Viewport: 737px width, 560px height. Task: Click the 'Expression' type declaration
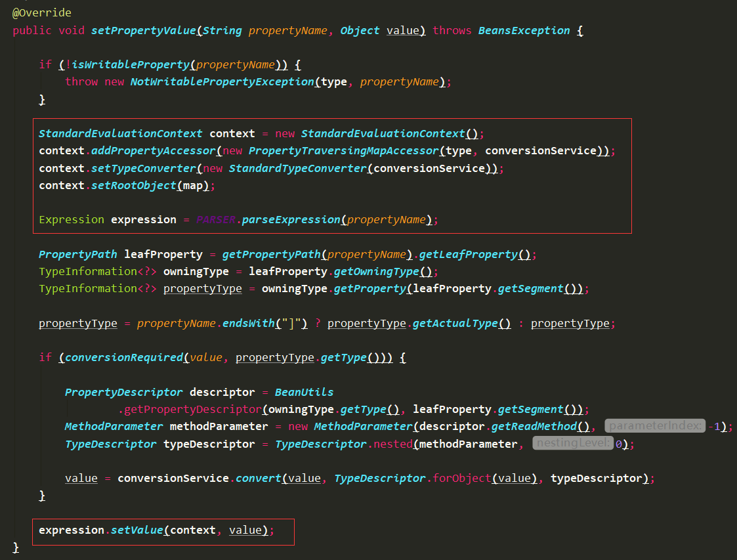(x=72, y=220)
